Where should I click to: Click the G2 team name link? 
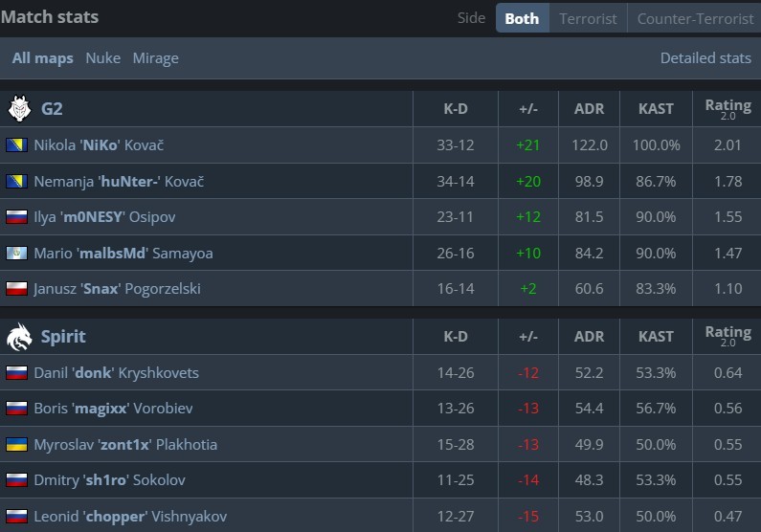click(52, 109)
